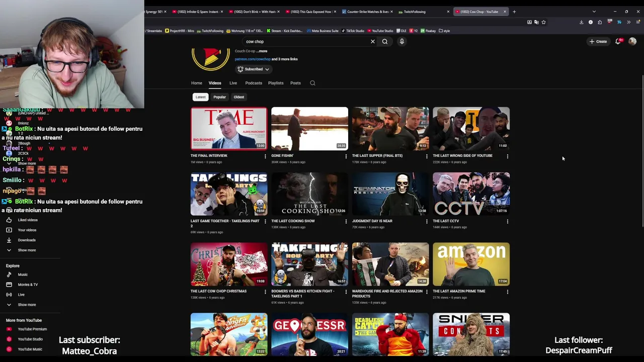Open options menu for GONE FISHIN'

coord(346,156)
